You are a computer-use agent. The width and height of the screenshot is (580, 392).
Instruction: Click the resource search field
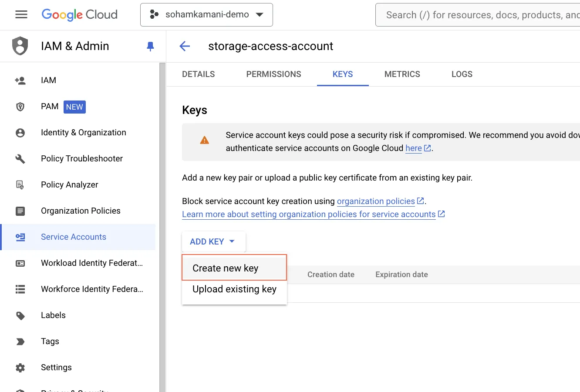coord(479,14)
